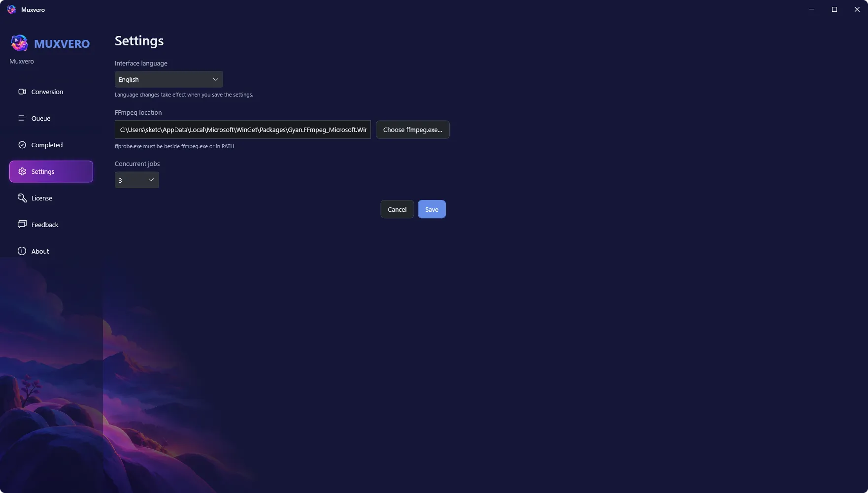This screenshot has height=493, width=868.
Task: Click Choose ffmpeg.exe... button
Action: pyautogui.click(x=413, y=130)
